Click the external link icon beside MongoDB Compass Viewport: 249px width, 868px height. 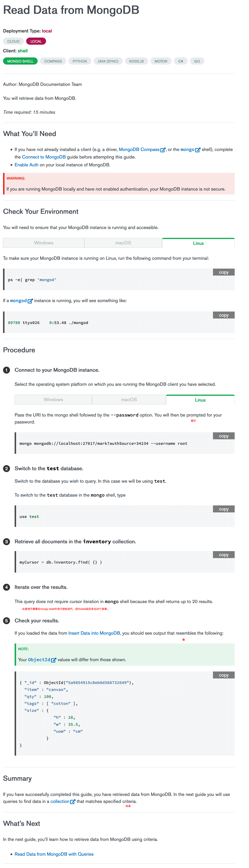tap(163, 150)
